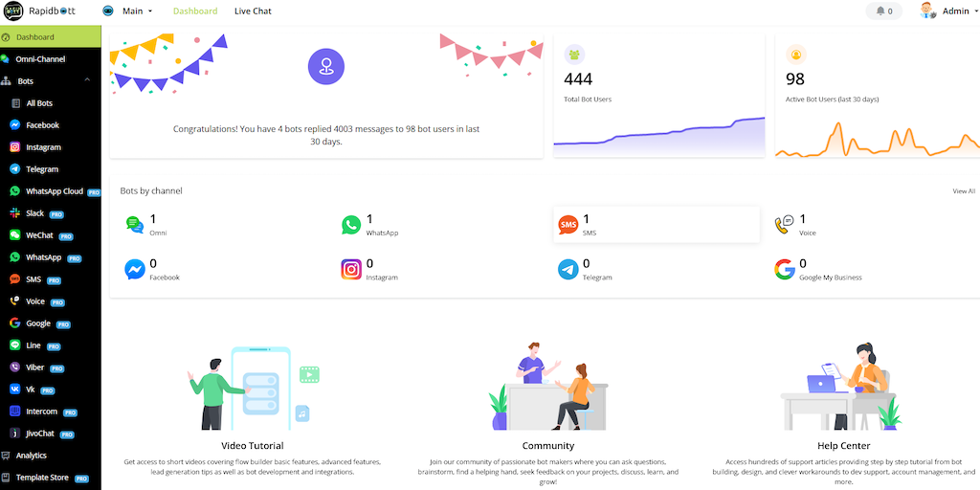Image resolution: width=980 pixels, height=490 pixels.
Task: Click the Instagram icon in Bots by channel
Action: [x=351, y=269]
